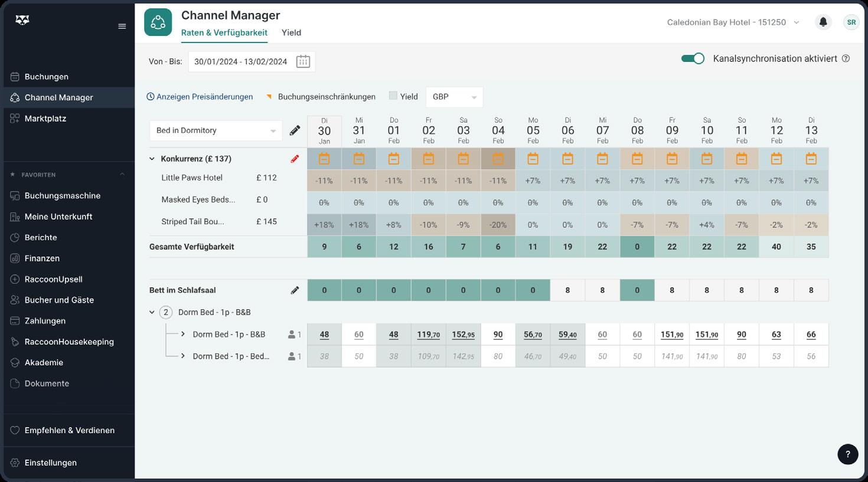Click the hamburger menu icon in sidebar
868x482 pixels.
coord(122,26)
